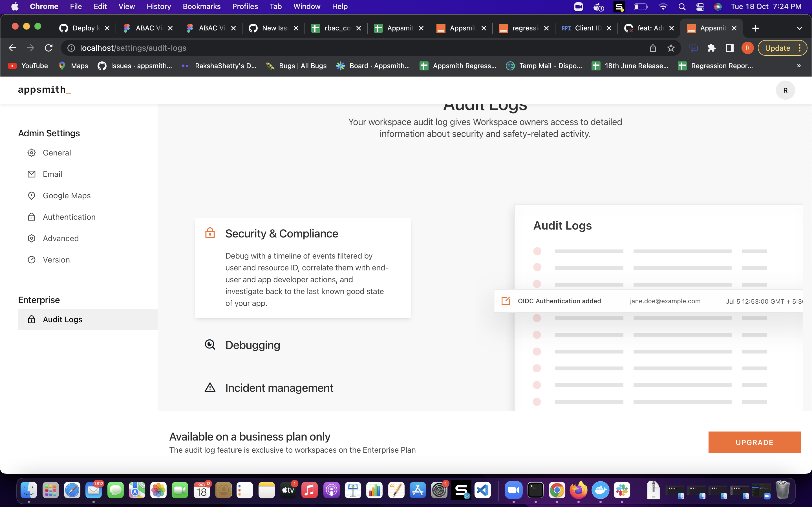Open General settings gear icon

32,153
